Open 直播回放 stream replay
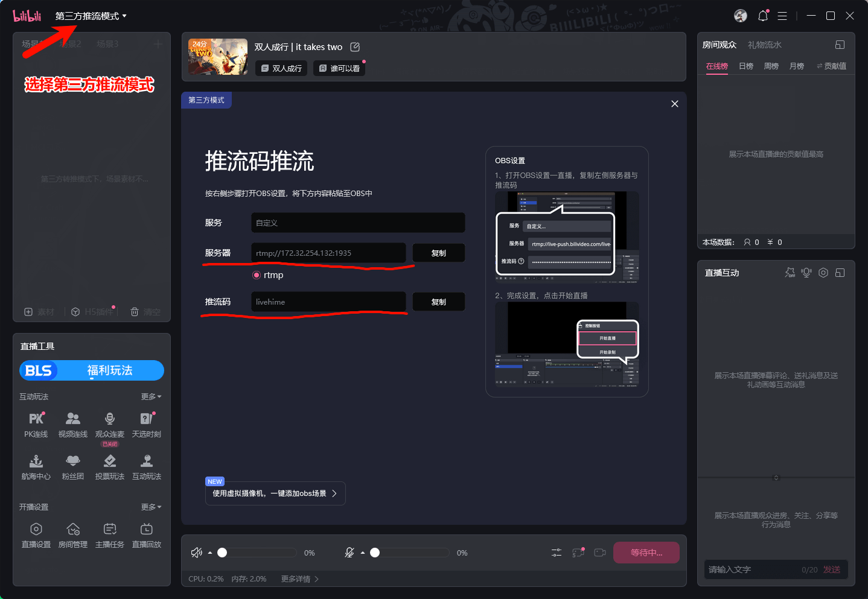The image size is (868, 599). [147, 535]
